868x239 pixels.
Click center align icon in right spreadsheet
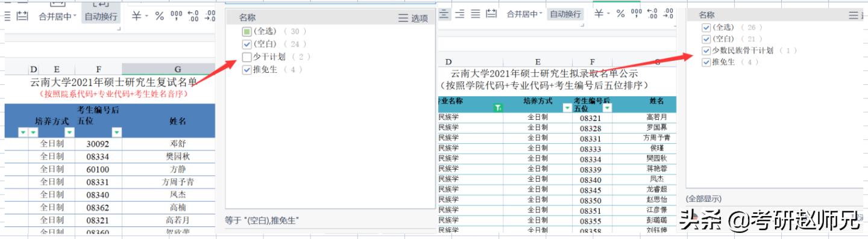[445, 14]
